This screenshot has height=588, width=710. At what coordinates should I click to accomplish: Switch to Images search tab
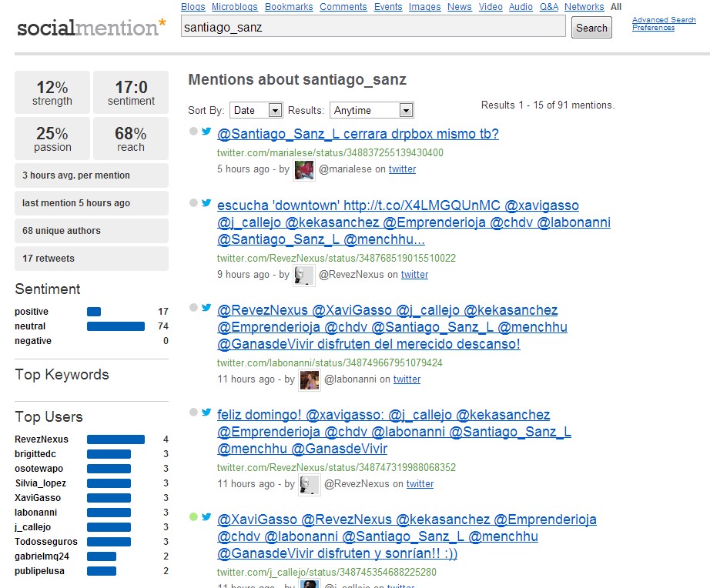[x=425, y=7]
